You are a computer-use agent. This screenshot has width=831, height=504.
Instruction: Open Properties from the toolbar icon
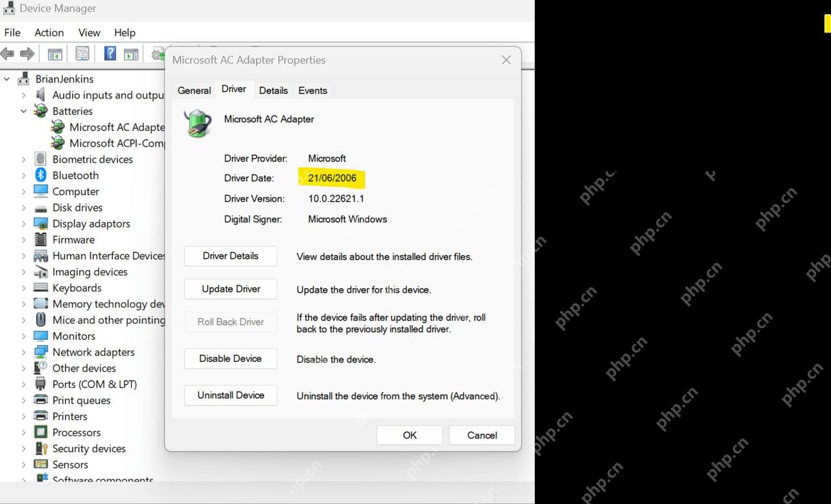[82, 54]
